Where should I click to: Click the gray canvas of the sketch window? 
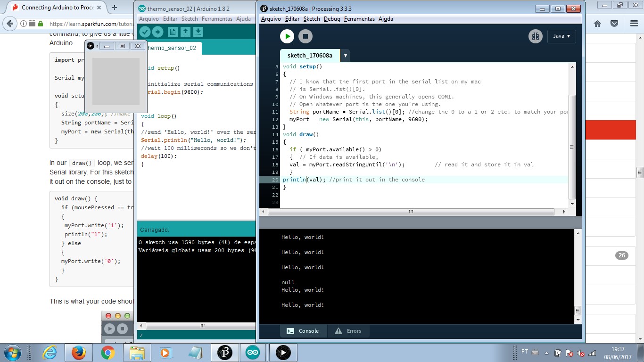point(116,81)
